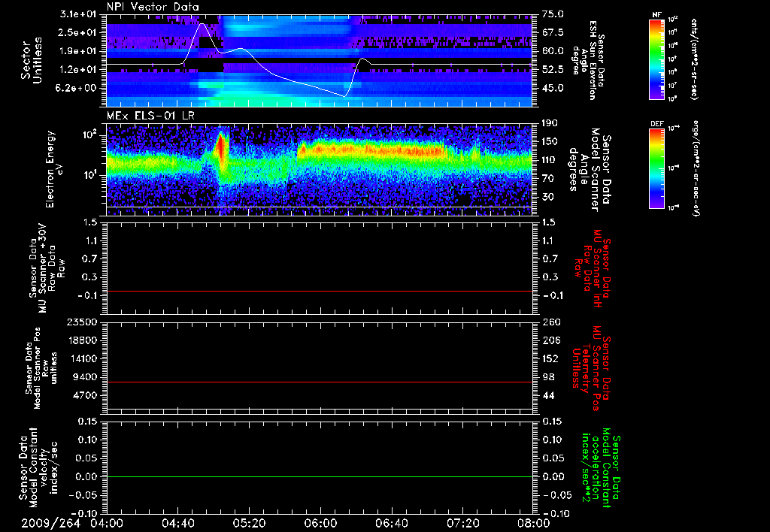The image size is (770, 532).
Task: Click the '75.0' elevation tick label
Action: click(553, 14)
